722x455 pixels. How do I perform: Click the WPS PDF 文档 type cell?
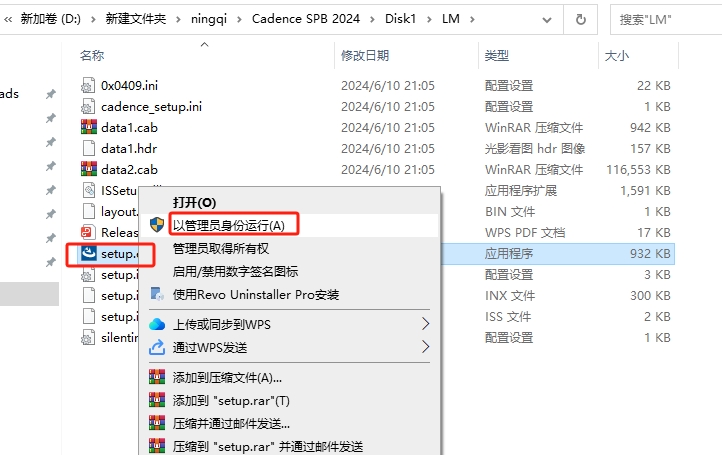(x=525, y=233)
